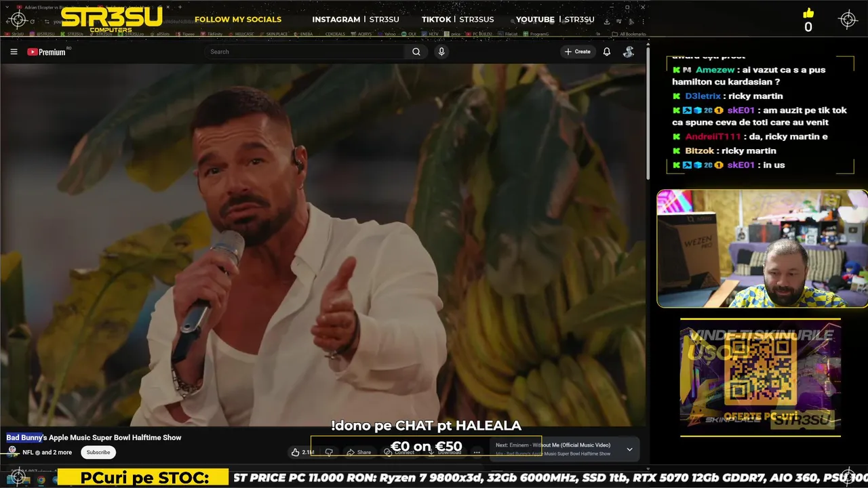Open 'NFL and 2 more' channel list
This screenshot has height=488, width=868.
47,452
